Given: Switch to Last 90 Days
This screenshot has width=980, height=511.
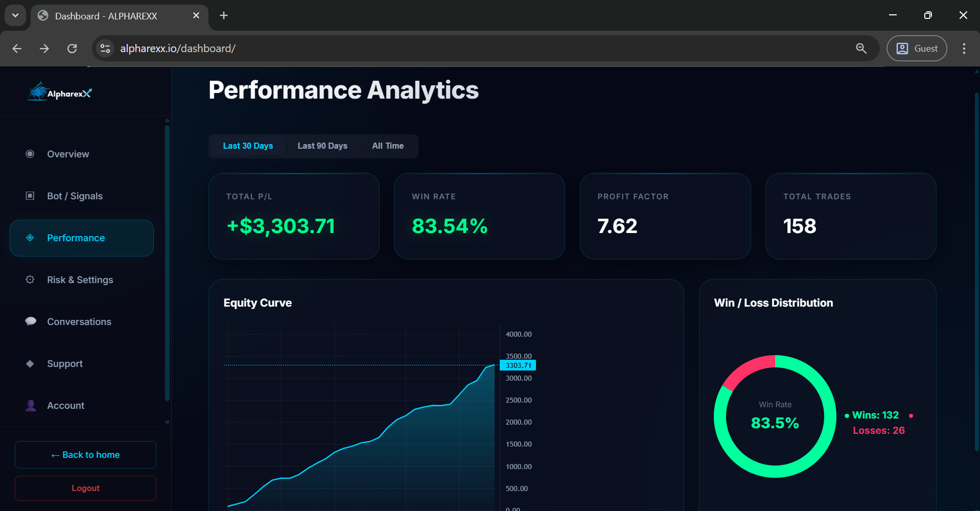Looking at the screenshot, I should click(322, 146).
